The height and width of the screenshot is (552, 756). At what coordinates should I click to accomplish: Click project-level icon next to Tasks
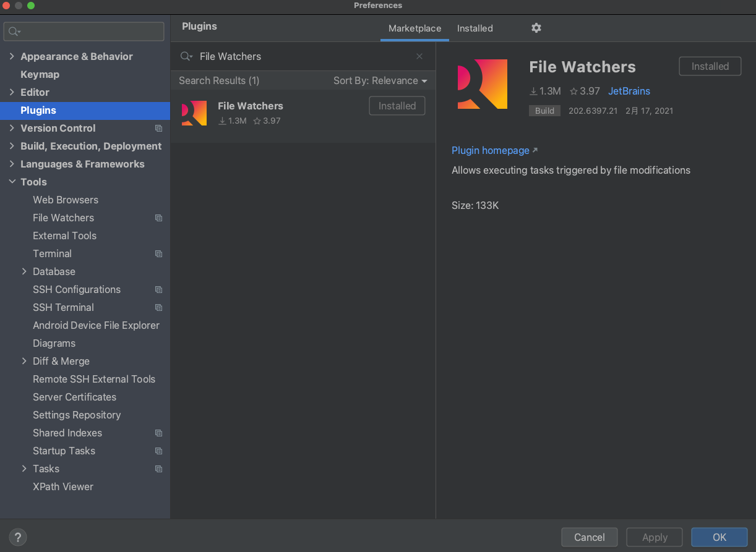tap(159, 469)
